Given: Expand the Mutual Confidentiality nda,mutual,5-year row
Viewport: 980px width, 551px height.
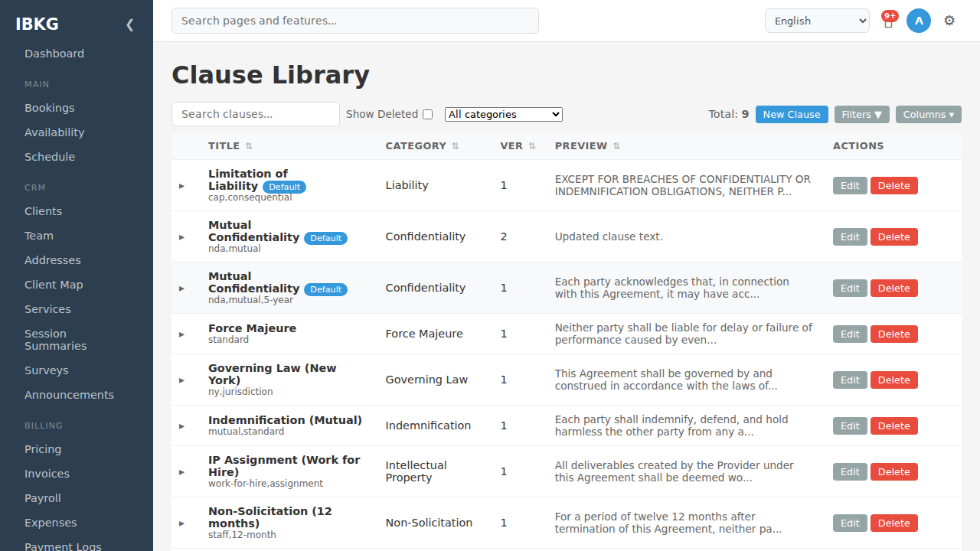Looking at the screenshot, I should (182, 289).
